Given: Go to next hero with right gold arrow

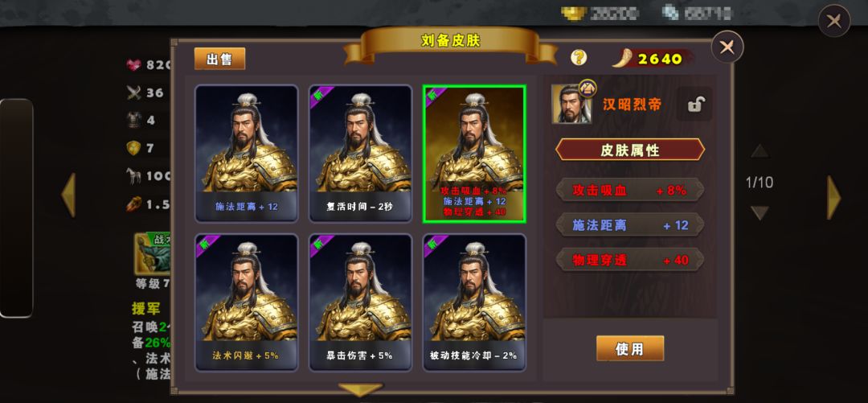Looking at the screenshot, I should 833,197.
